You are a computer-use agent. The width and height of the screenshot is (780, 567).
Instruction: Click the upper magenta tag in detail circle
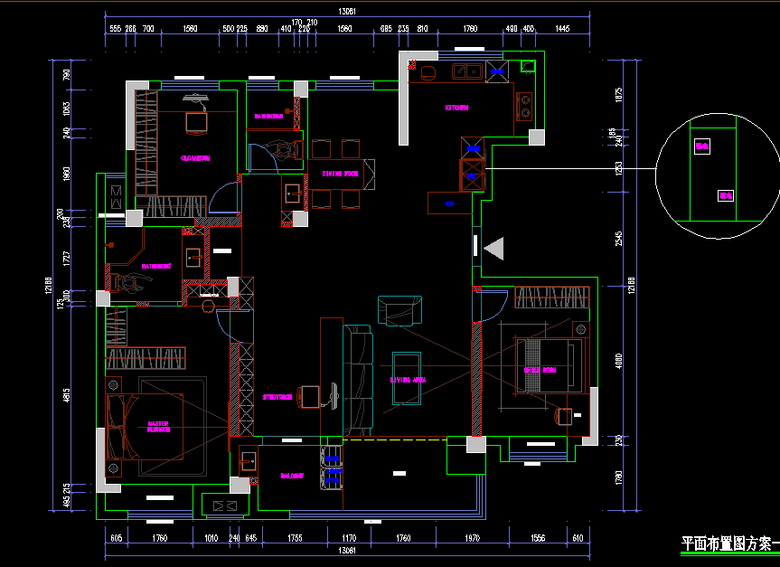tap(701, 147)
